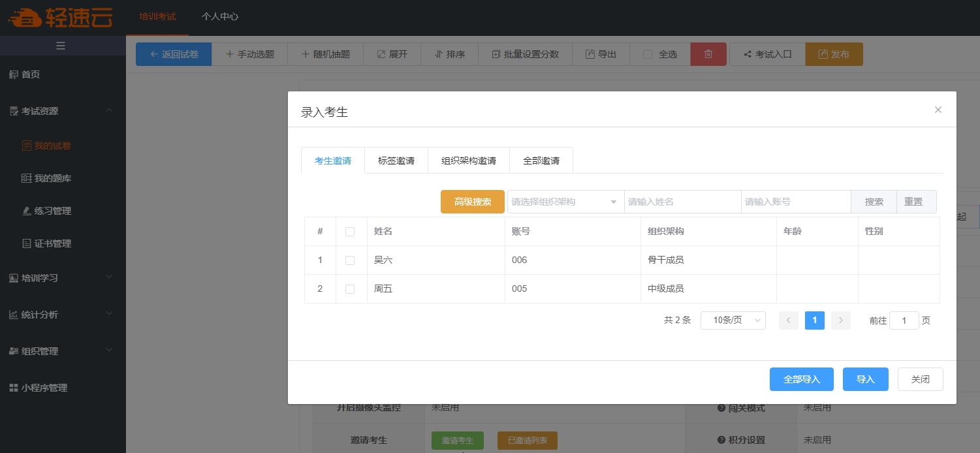Open 首页 from the sidebar
980x453 pixels.
pos(31,74)
